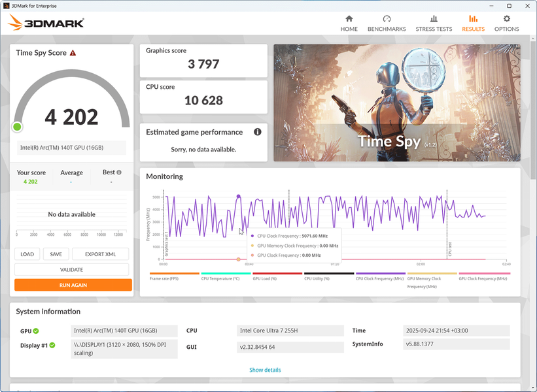
Task: Select the RESULTS tab label
Action: tap(474, 29)
